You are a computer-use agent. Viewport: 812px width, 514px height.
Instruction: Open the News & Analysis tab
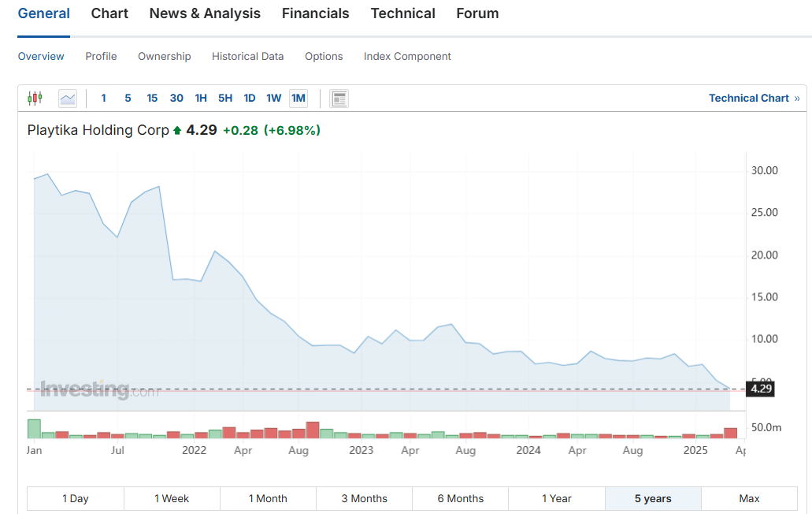click(205, 13)
